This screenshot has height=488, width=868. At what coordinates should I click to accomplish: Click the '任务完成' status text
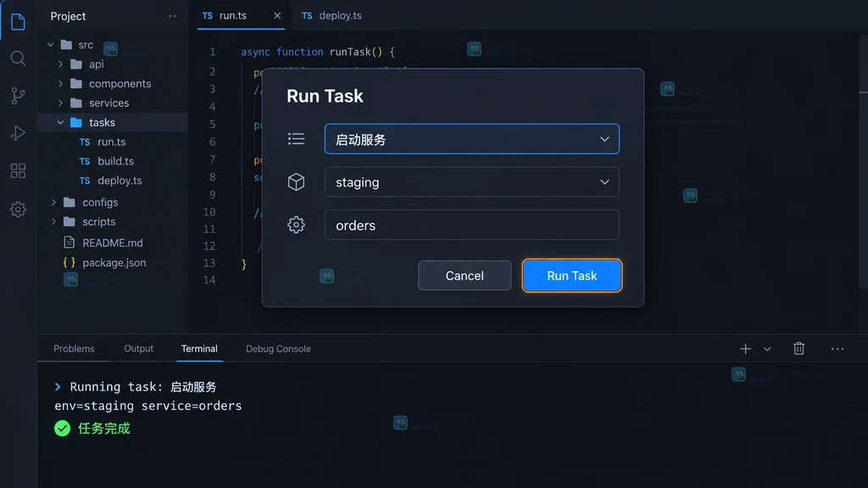[104, 428]
